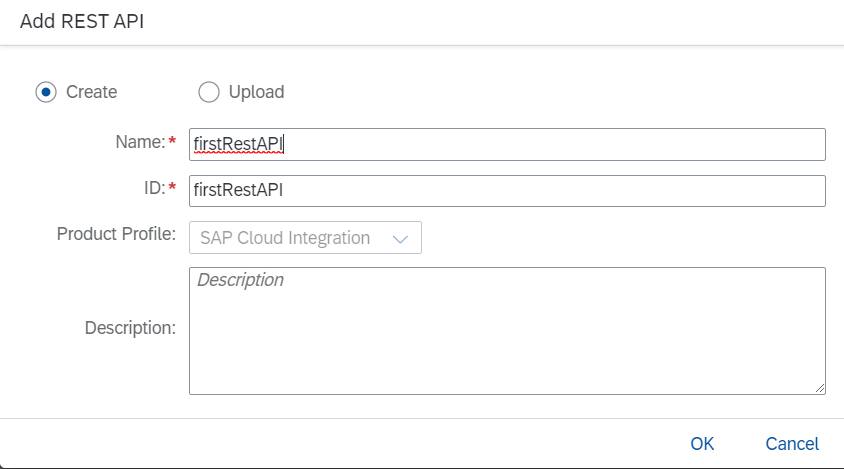Click the red asterisk beside ID

click(172, 189)
